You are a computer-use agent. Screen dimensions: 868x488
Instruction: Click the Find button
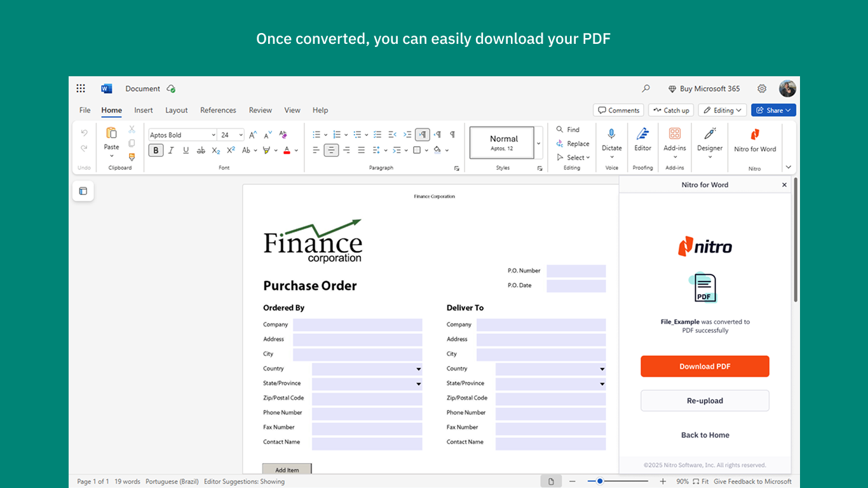point(568,130)
